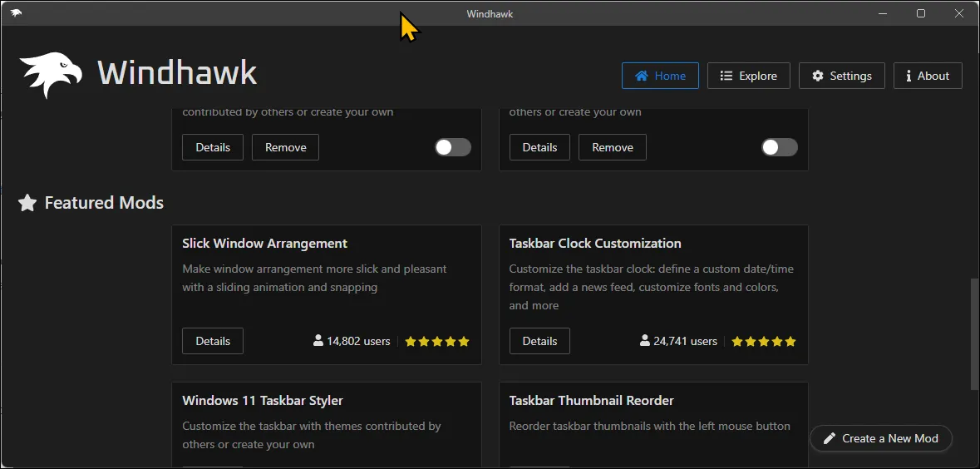980x469 pixels.
Task: Click the star rating of Slick Window Arrangement
Action: pos(437,341)
